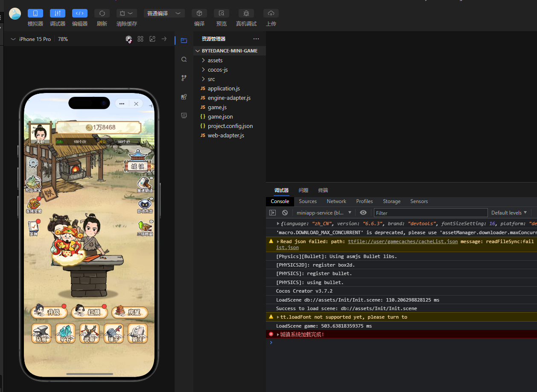Click the 真机调试 bug icon
This screenshot has width=537, height=392.
[x=246, y=13]
